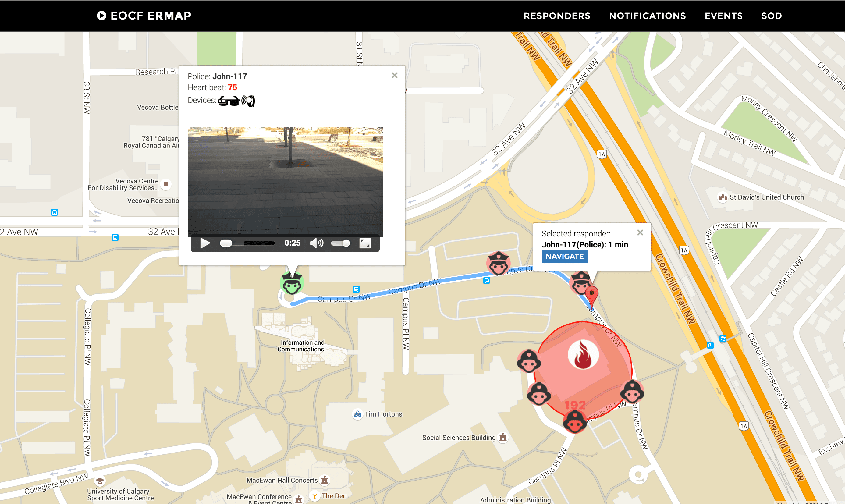Click the MacEwan Conference & Event Centre icon
The height and width of the screenshot is (504, 845).
coord(299,499)
